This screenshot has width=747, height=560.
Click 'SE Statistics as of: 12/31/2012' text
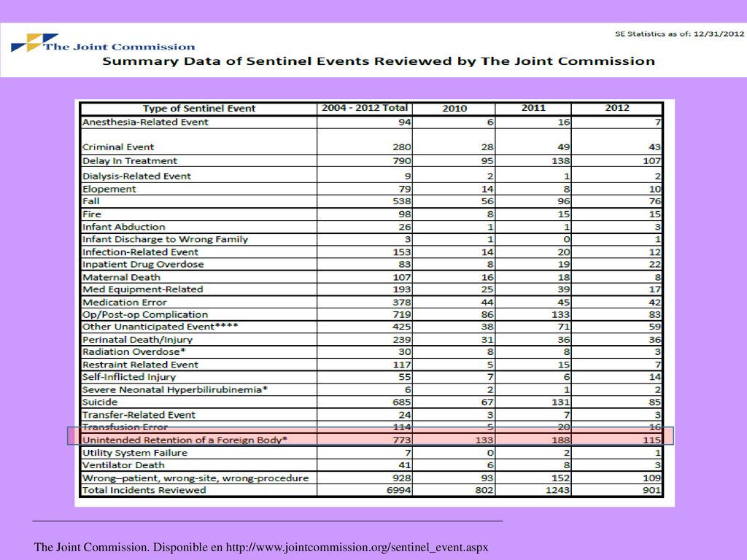coord(679,34)
